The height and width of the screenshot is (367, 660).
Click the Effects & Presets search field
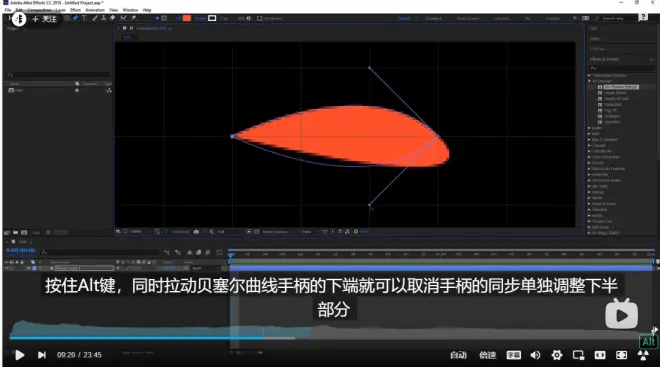[622, 67]
